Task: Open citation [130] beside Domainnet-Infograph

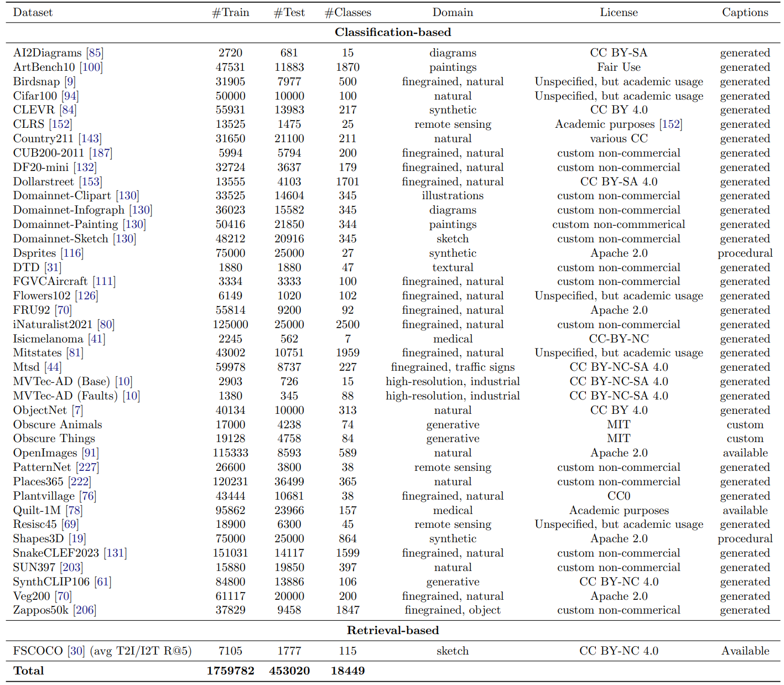Action: (x=141, y=210)
